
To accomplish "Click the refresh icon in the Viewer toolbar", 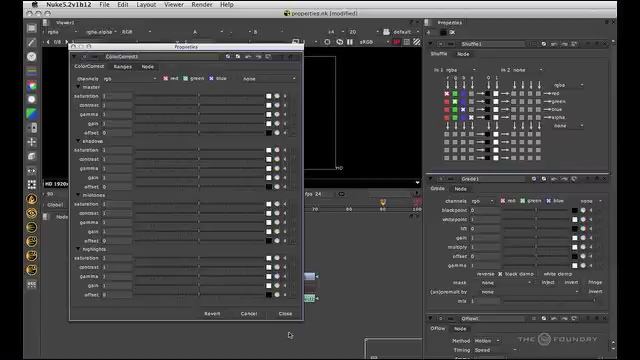I will (x=339, y=42).
